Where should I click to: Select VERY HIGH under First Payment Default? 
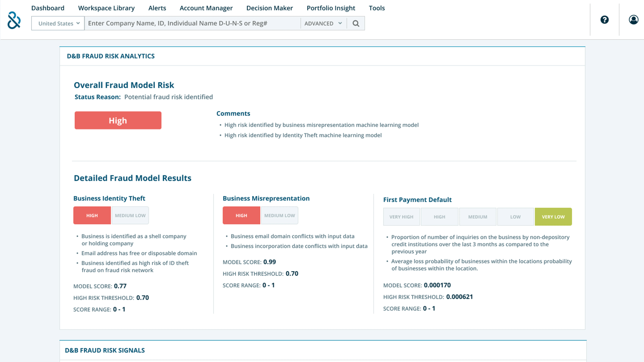[x=401, y=217]
